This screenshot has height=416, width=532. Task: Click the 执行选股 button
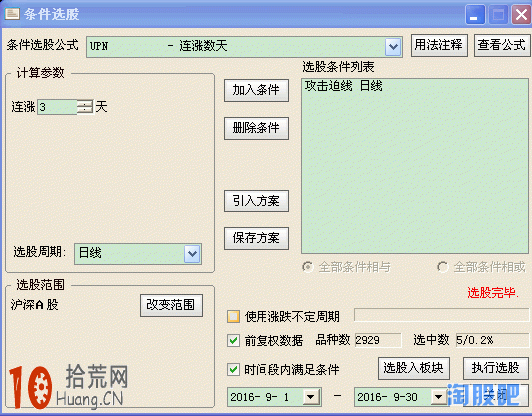click(496, 368)
